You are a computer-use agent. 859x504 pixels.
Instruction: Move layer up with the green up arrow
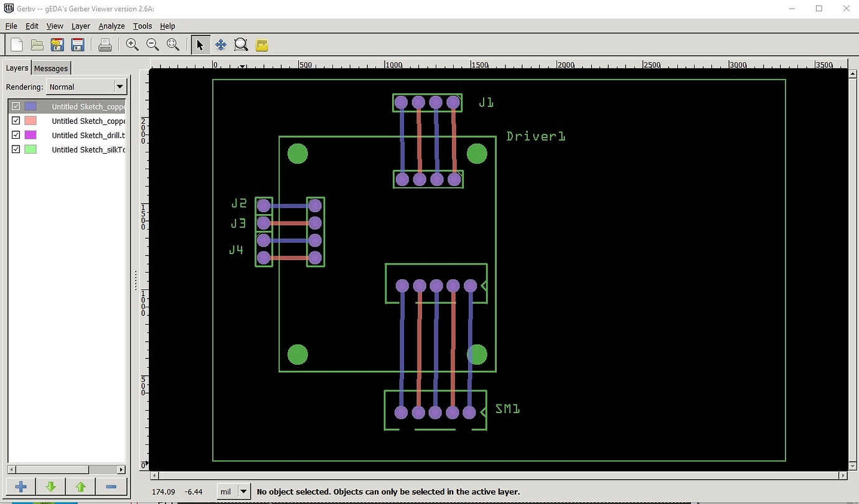point(81,487)
